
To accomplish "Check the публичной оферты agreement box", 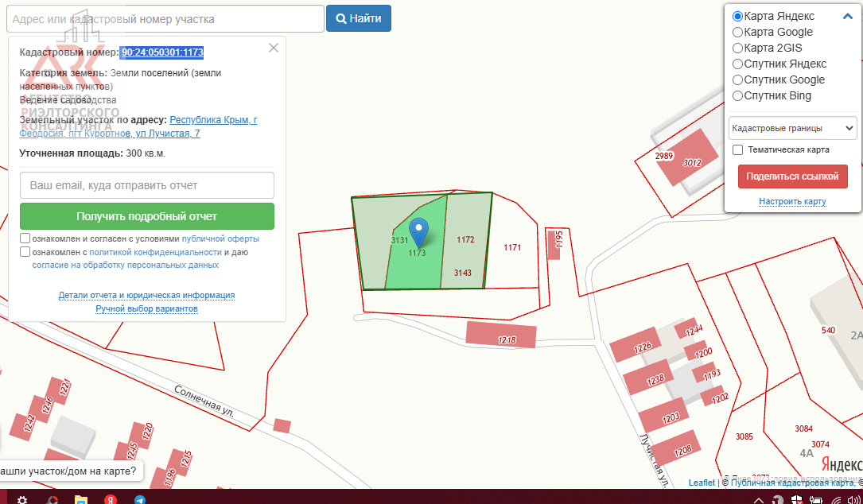I will click(x=25, y=238).
